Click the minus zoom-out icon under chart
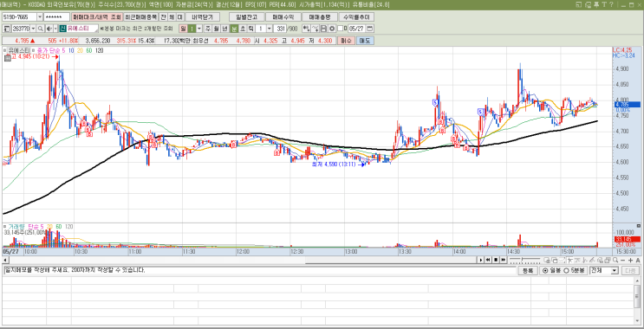This screenshot has width=644, height=329. click(623, 260)
